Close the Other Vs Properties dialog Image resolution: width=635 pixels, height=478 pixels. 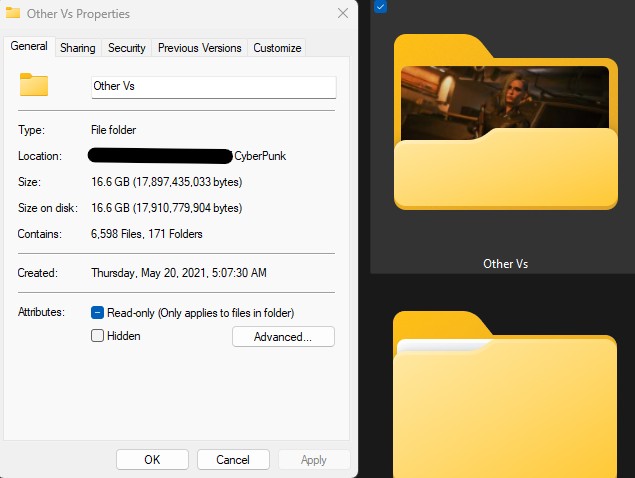tap(343, 13)
